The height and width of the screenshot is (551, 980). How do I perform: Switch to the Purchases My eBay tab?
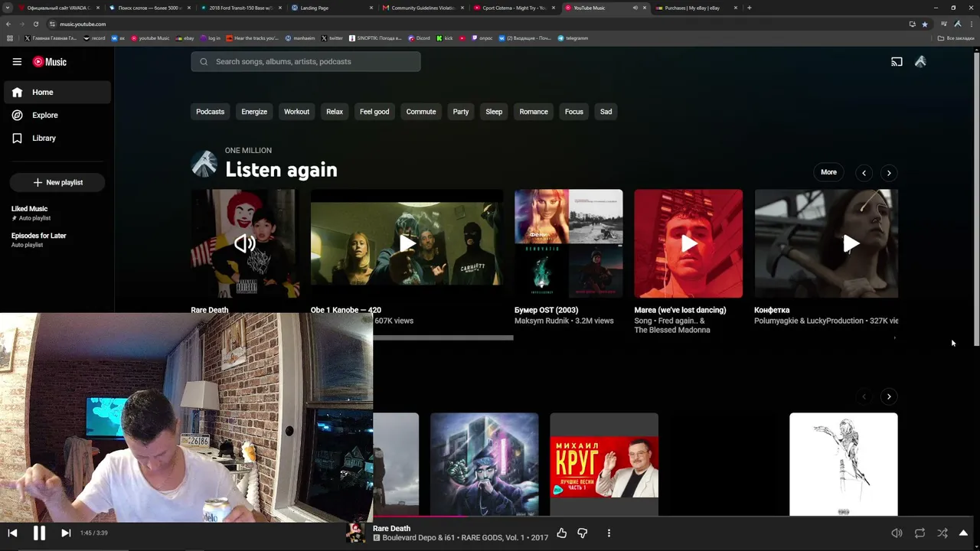[697, 8]
